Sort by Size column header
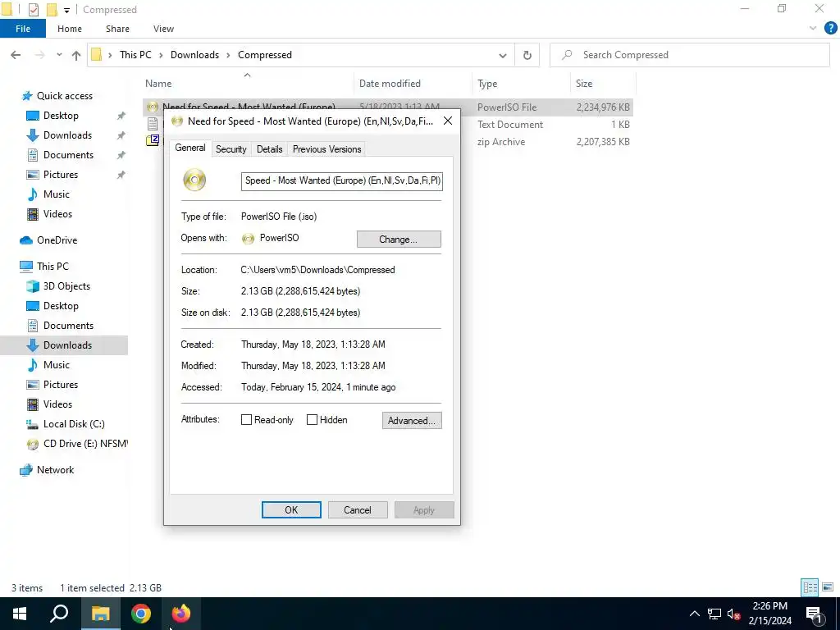The image size is (840, 630). pos(603,84)
